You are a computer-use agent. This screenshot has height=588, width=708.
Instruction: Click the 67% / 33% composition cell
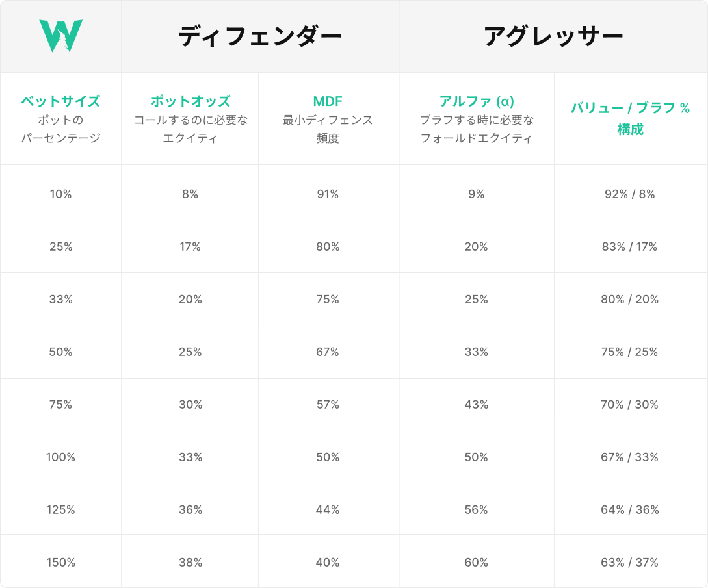pos(630,457)
